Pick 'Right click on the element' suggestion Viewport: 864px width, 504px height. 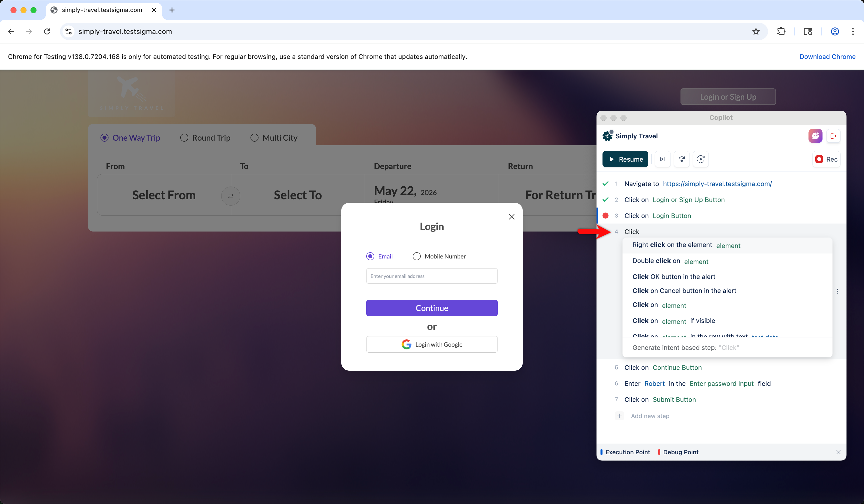pyautogui.click(x=727, y=245)
